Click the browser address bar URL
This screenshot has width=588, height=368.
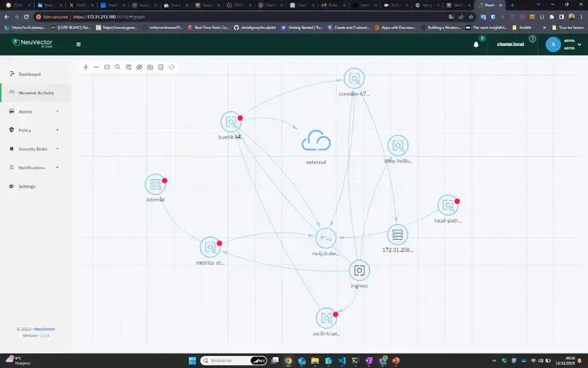tap(109, 17)
